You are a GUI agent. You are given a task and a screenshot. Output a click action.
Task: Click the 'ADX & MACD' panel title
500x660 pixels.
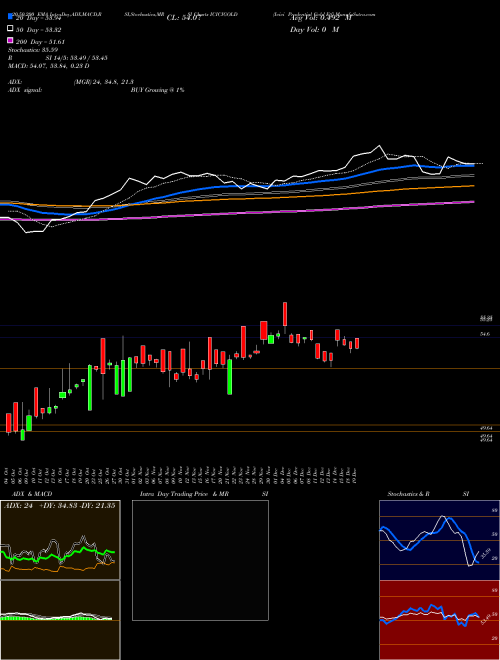click(32, 494)
